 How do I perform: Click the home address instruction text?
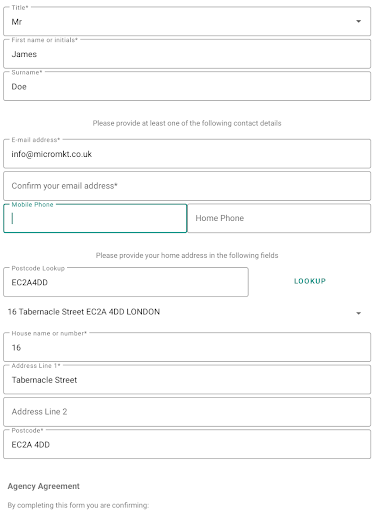pos(187,256)
